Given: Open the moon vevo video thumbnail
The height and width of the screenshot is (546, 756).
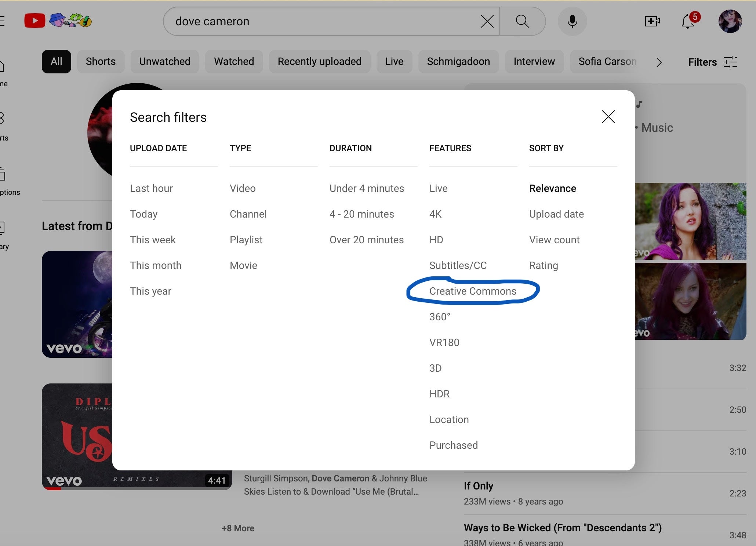Looking at the screenshot, I should (77, 304).
